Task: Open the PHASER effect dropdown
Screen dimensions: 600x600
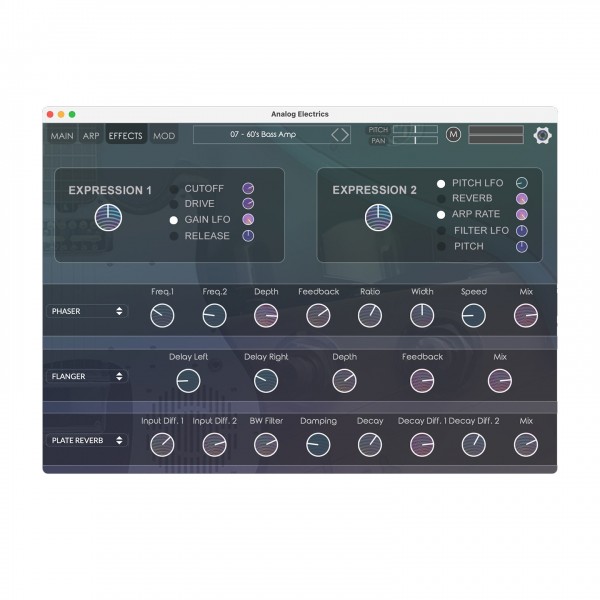Action: (87, 311)
